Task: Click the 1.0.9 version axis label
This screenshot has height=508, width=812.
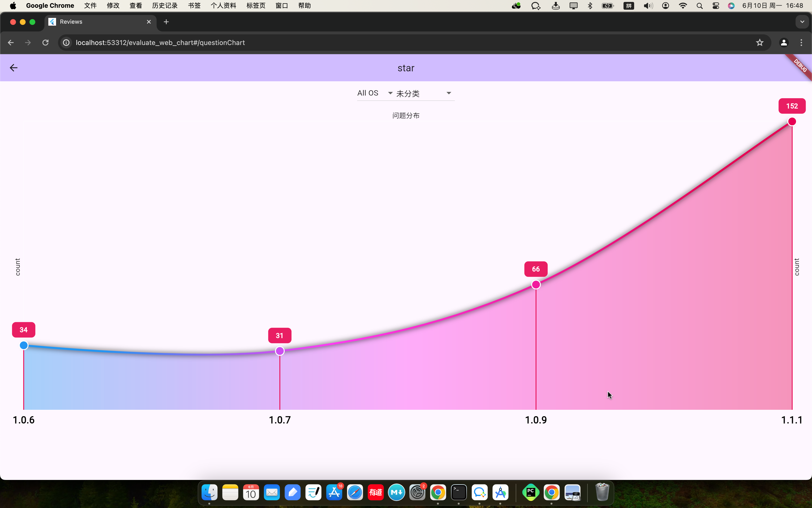Action: (x=536, y=420)
